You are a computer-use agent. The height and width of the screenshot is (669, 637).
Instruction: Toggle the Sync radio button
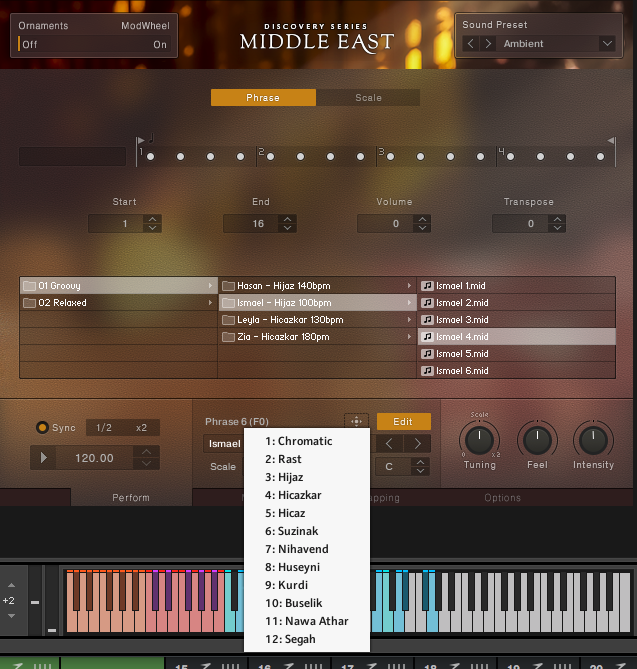(42, 428)
